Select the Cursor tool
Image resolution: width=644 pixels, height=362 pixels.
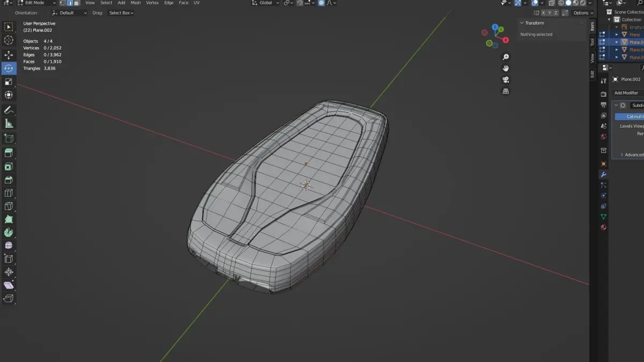[x=9, y=40]
